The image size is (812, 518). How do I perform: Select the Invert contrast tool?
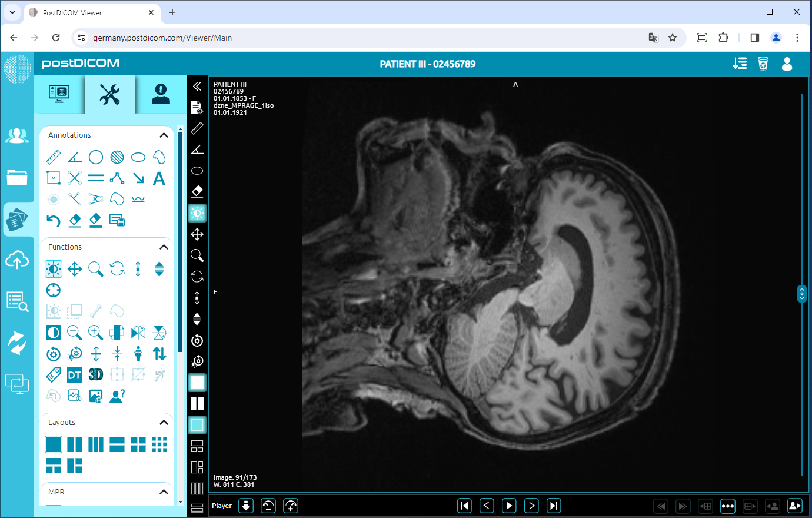pos(53,332)
